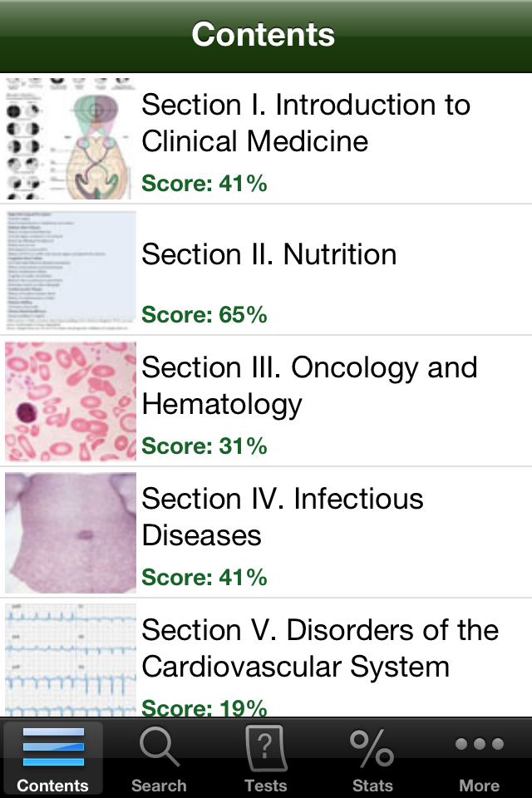The height and width of the screenshot is (798, 532).
Task: Switch to the Search tab label
Action: tap(159, 786)
